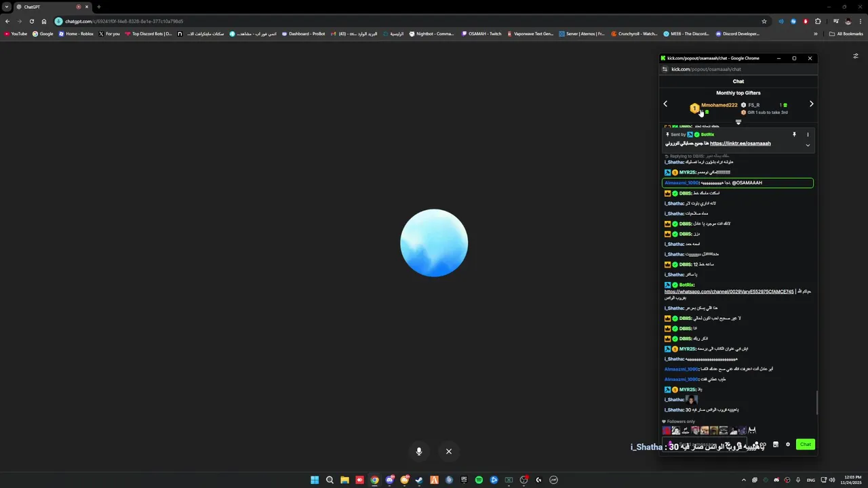Reload the ChatGPT page
The width and height of the screenshot is (868, 488).
[x=32, y=21]
